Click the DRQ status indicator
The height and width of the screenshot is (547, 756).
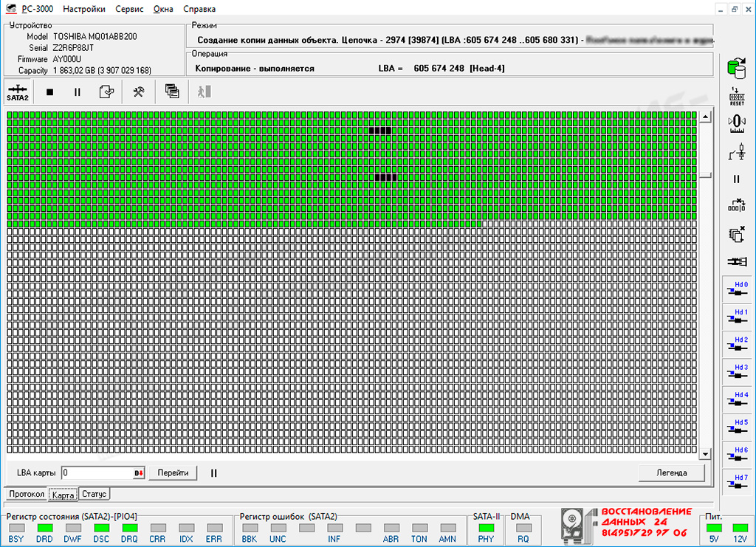point(129,529)
